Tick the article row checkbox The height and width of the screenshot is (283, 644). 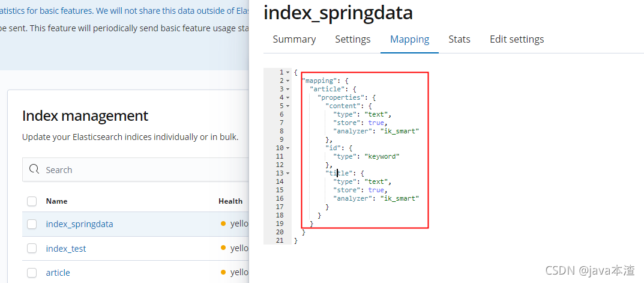(x=32, y=272)
